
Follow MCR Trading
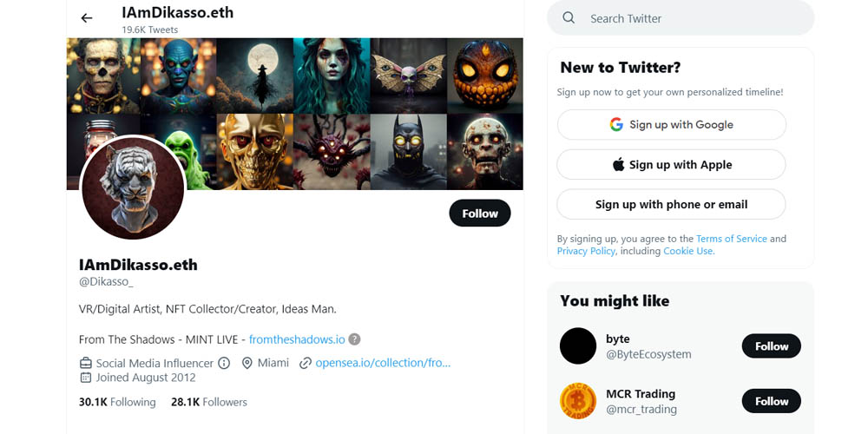[771, 401]
